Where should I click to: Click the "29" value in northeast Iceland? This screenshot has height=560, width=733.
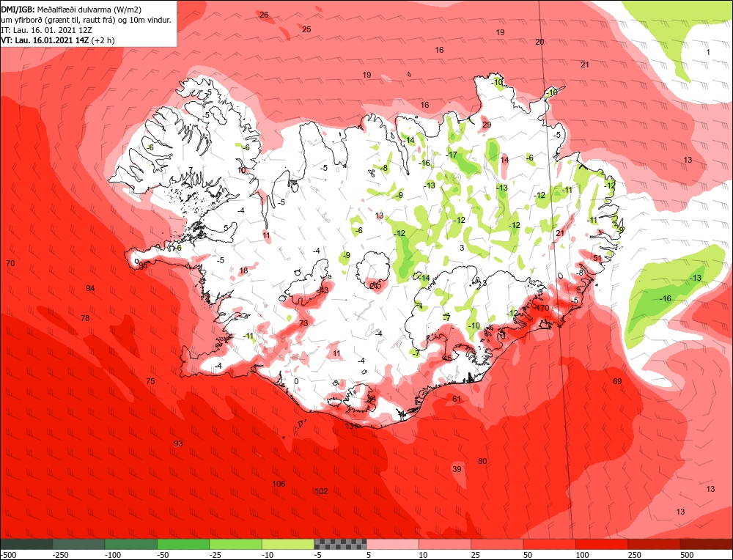click(x=487, y=125)
